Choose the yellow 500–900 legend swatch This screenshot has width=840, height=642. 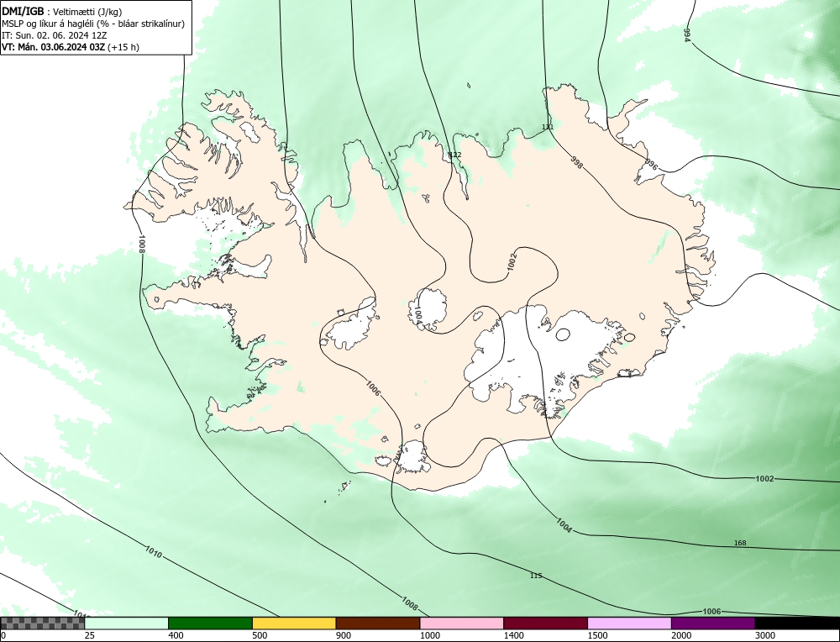(x=294, y=623)
